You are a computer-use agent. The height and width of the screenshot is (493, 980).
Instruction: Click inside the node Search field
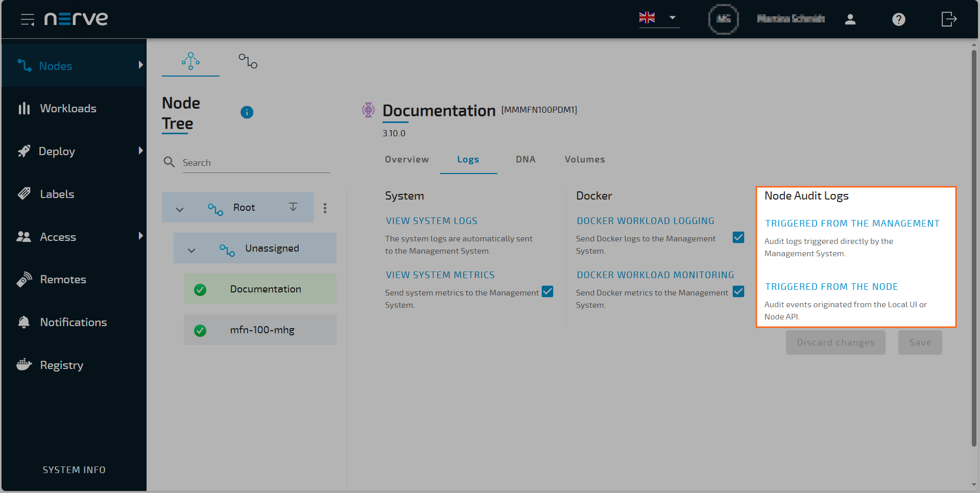[255, 162]
